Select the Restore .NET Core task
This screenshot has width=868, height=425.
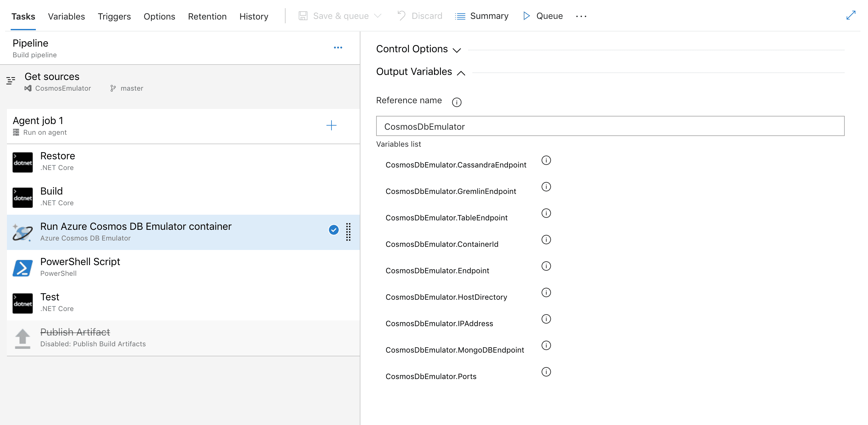[x=183, y=162]
